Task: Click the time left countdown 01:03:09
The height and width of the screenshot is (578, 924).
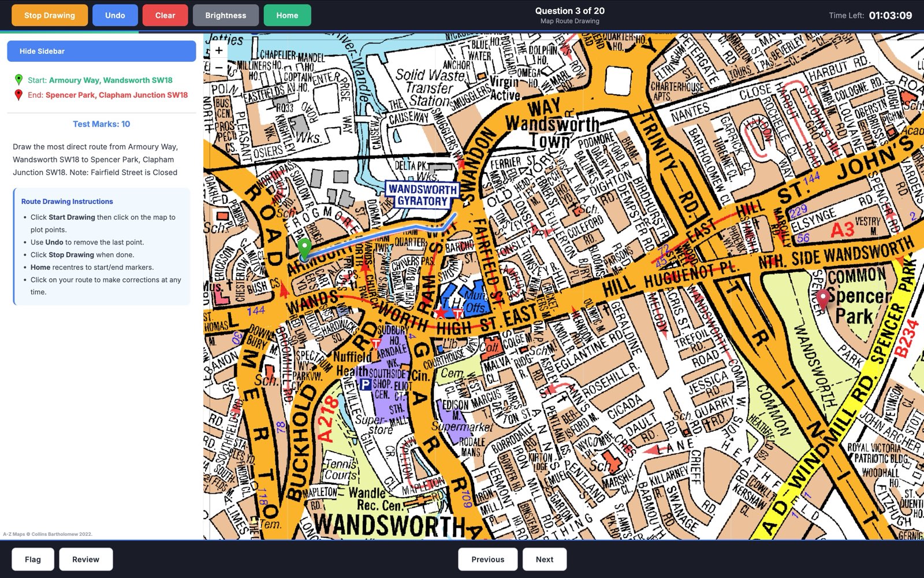Action: (x=891, y=16)
